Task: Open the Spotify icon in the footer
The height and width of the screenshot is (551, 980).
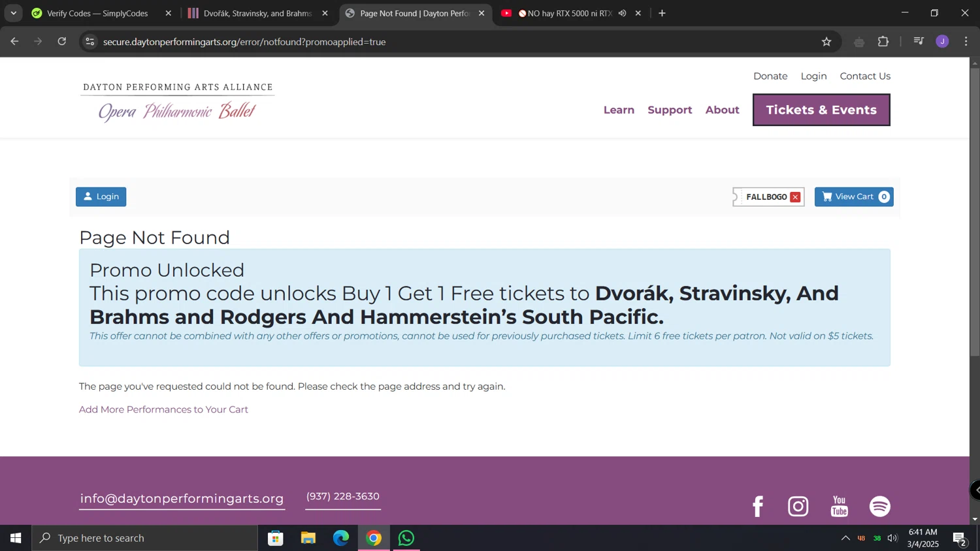Action: point(880,507)
